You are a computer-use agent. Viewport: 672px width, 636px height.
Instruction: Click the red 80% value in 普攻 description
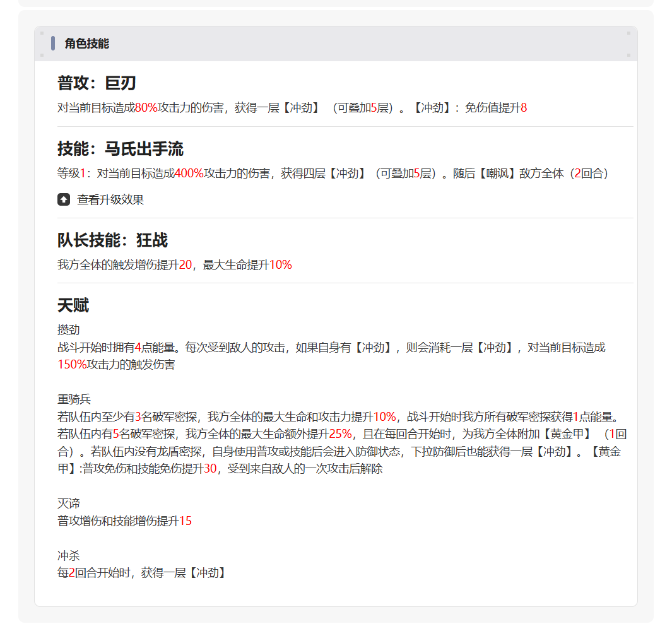146,108
